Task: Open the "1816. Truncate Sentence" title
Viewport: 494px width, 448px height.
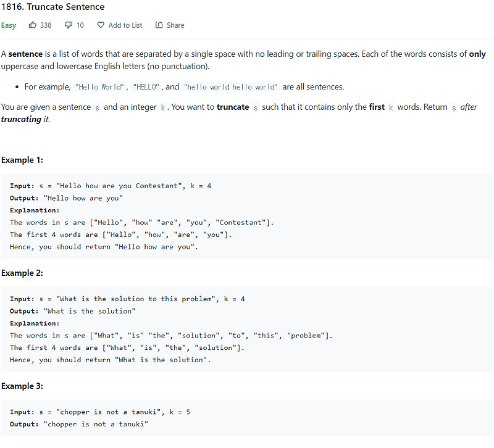Action: click(x=53, y=7)
